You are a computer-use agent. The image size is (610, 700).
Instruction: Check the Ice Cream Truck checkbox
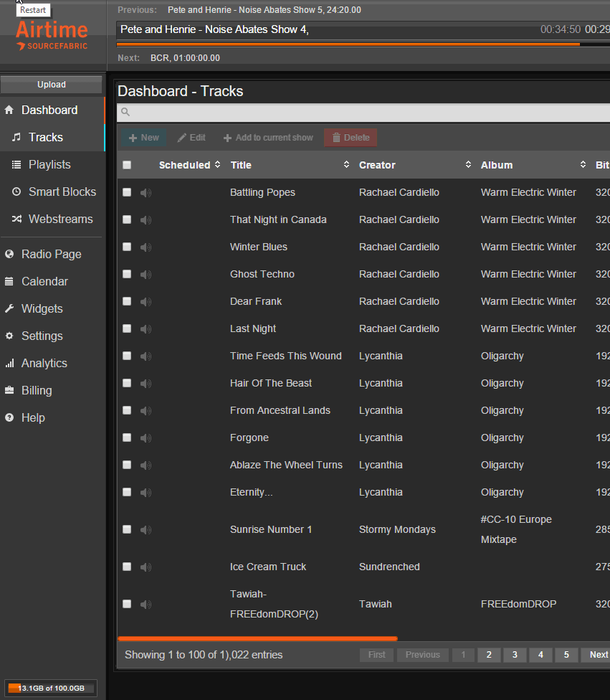click(x=127, y=566)
